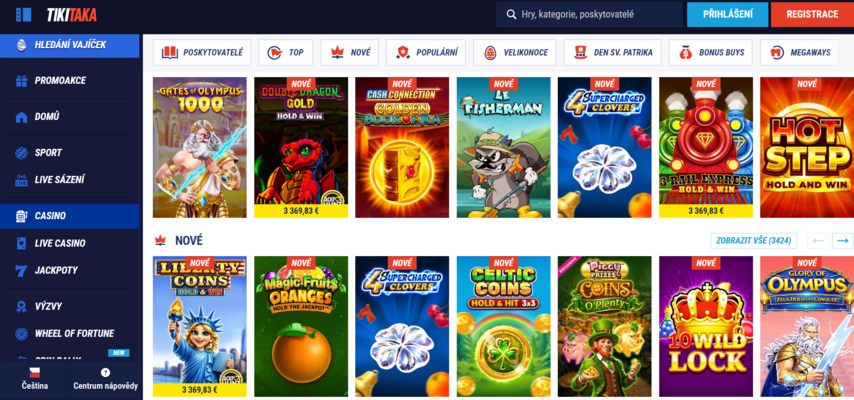854x400 pixels.
Task: Switch to the Megaways category tab
Action: pyautogui.click(x=800, y=53)
